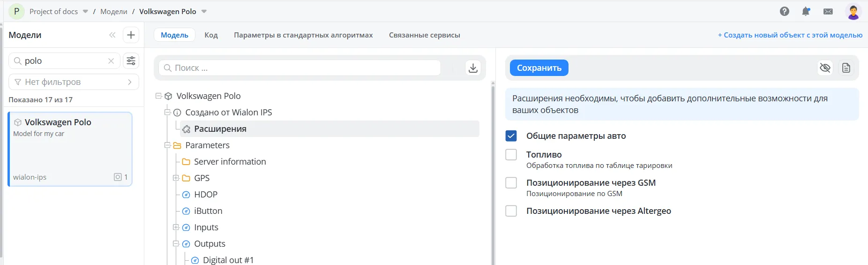This screenshot has width=868, height=265.
Task: Open the user avatar menu
Action: [x=853, y=12]
